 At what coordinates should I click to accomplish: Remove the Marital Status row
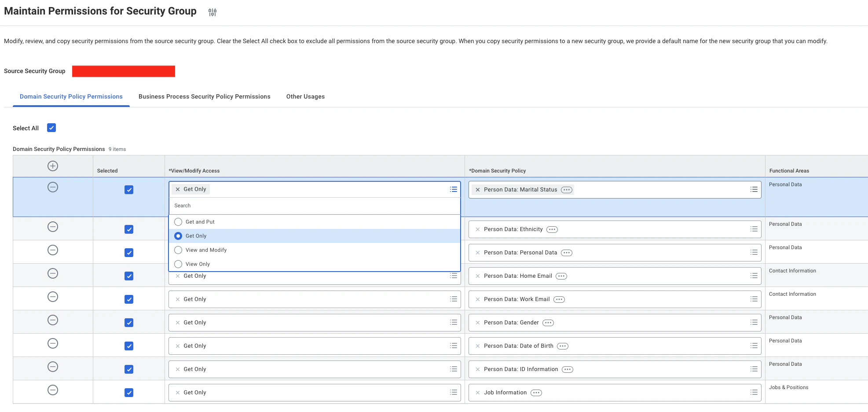pyautogui.click(x=53, y=187)
